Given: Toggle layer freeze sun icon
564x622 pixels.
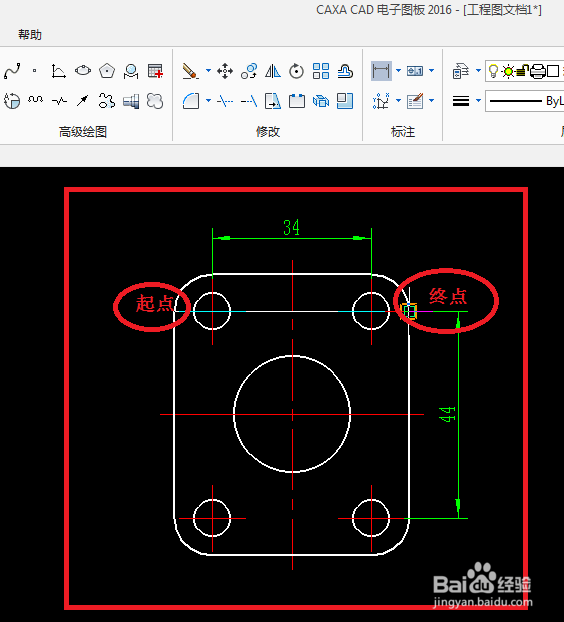Looking at the screenshot, I should pos(508,71).
